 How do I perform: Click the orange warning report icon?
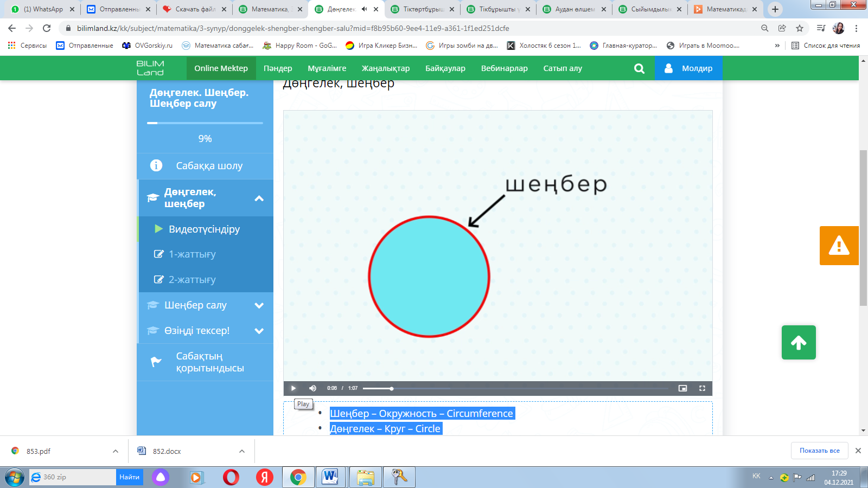point(839,246)
